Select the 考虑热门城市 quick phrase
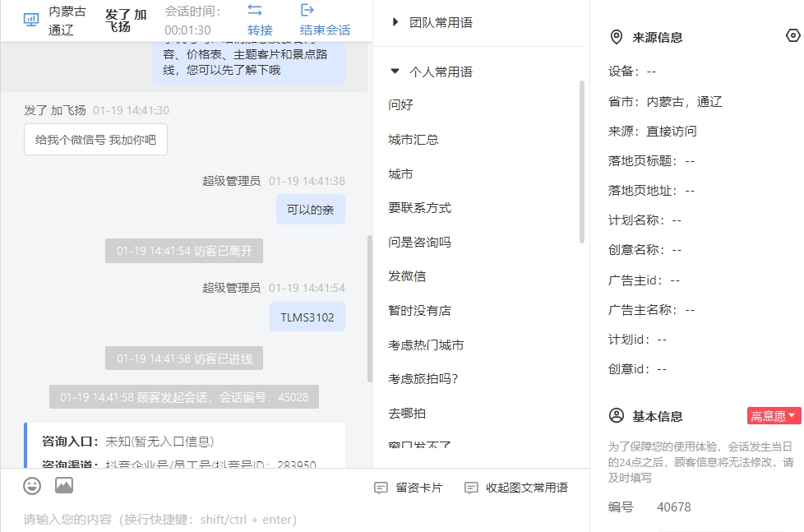 426,345
